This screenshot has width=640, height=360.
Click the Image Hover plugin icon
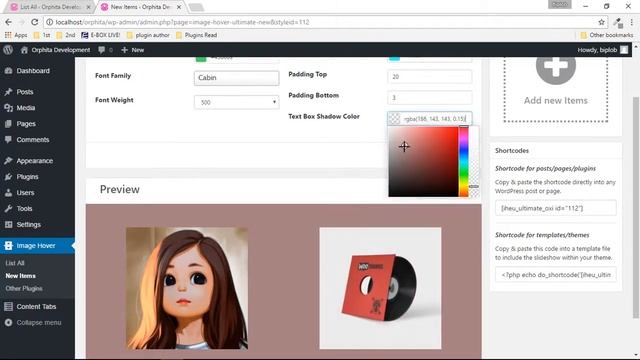(x=8, y=246)
